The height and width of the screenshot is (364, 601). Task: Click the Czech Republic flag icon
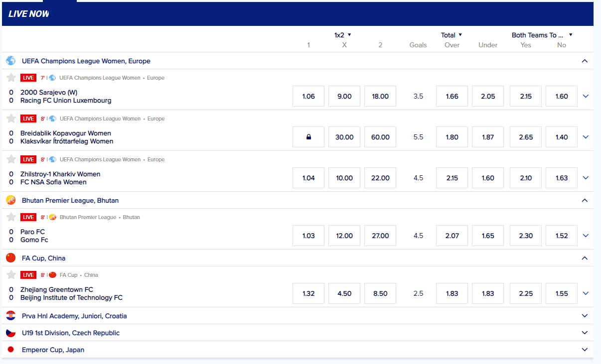(11, 333)
